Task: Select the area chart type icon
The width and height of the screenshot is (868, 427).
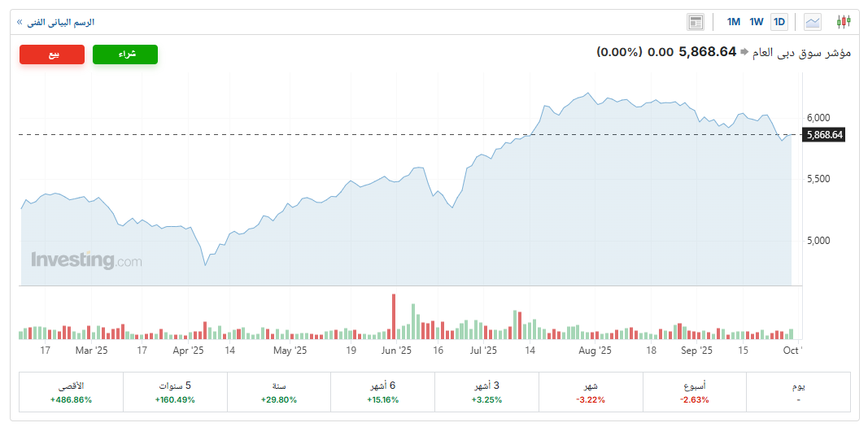Action: [x=813, y=22]
